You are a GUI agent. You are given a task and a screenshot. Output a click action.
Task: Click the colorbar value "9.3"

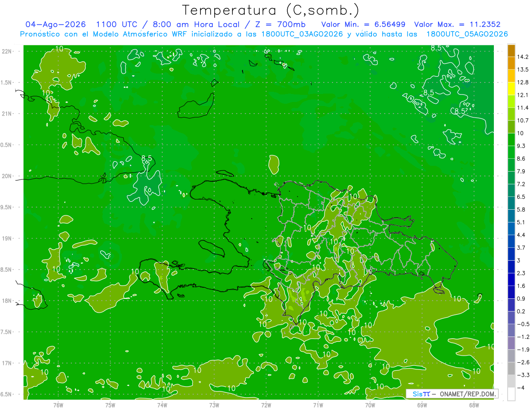click(521, 146)
